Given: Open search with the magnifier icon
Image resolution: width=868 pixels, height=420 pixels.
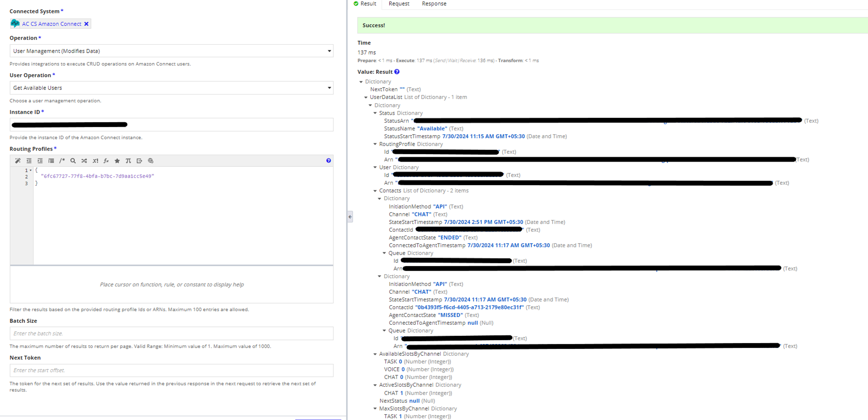Looking at the screenshot, I should [73, 161].
